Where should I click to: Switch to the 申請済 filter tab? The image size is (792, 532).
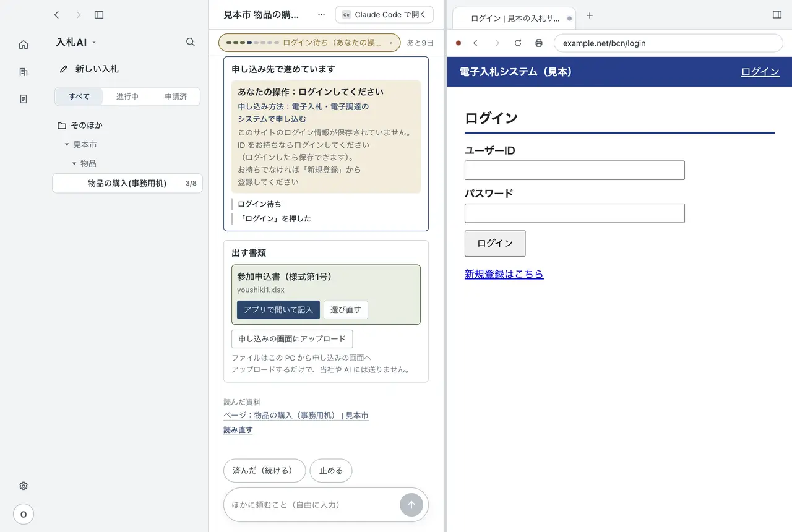(x=176, y=97)
